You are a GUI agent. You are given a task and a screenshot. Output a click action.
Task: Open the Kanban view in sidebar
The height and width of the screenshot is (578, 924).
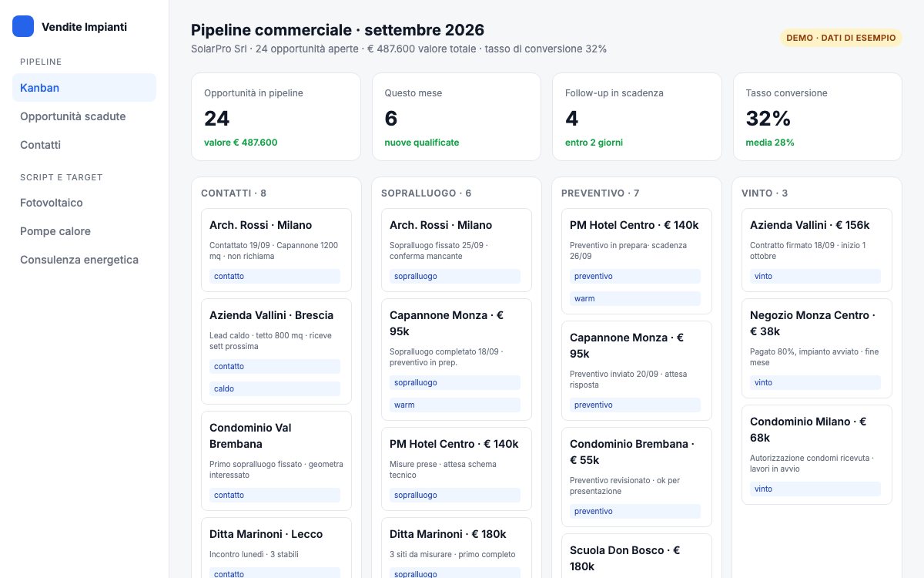pos(84,88)
